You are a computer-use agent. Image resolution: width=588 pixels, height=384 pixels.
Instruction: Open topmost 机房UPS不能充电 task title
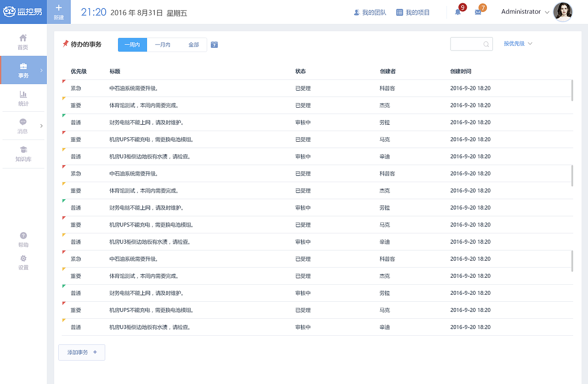coord(152,139)
